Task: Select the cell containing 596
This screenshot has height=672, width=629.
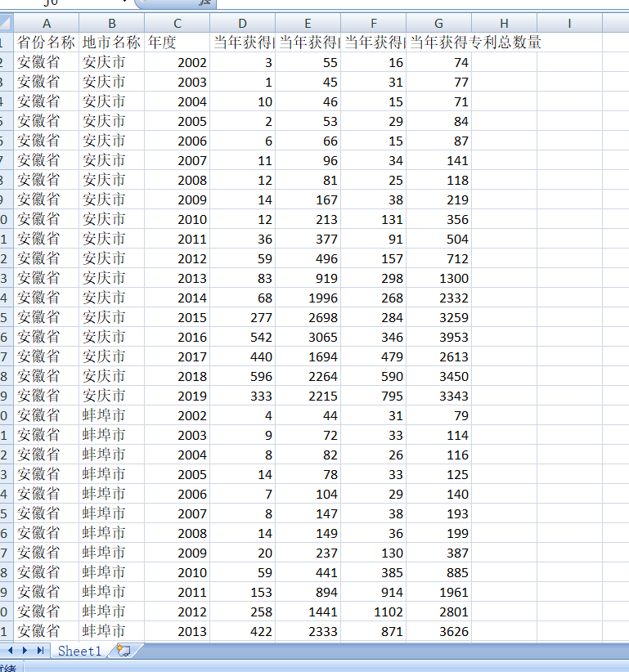Action: [x=243, y=376]
